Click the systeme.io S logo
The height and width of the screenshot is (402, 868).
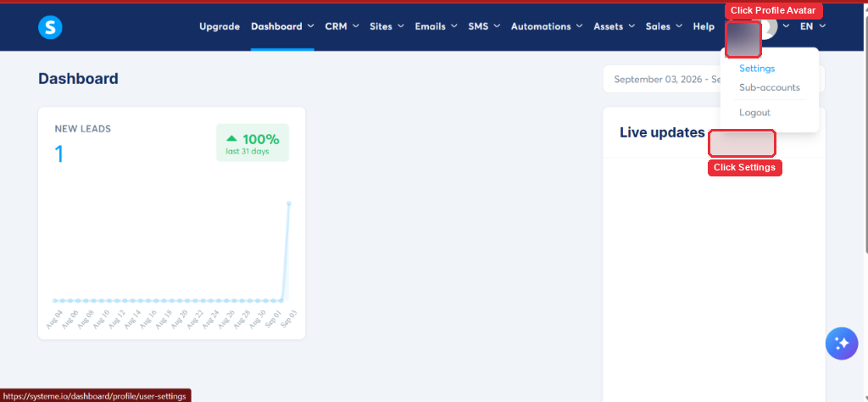pyautogui.click(x=50, y=27)
